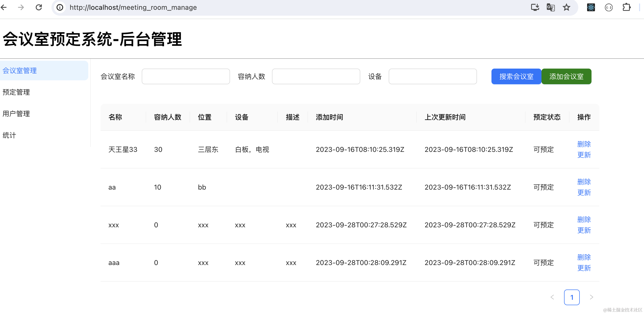Go to next page of table
Image resolution: width=644 pixels, height=314 pixels.
pos(591,297)
